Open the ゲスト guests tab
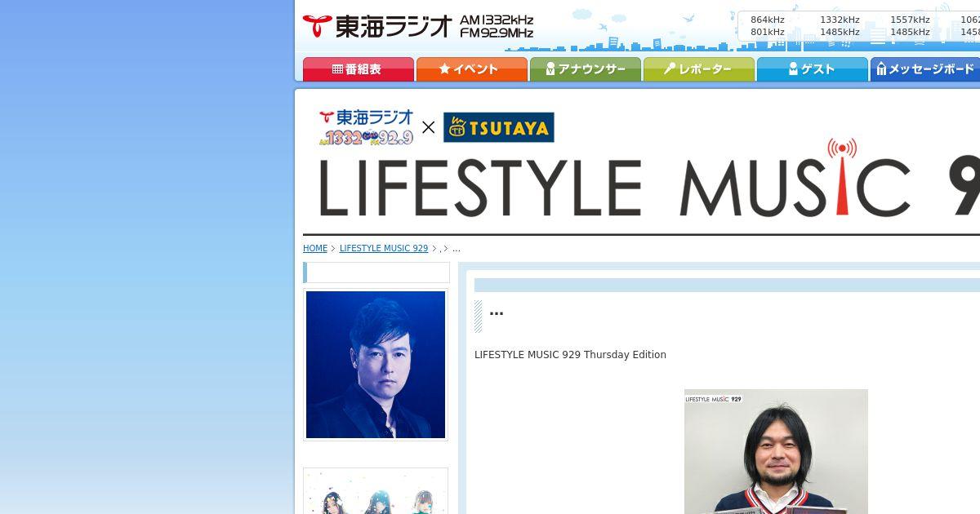 (812, 69)
